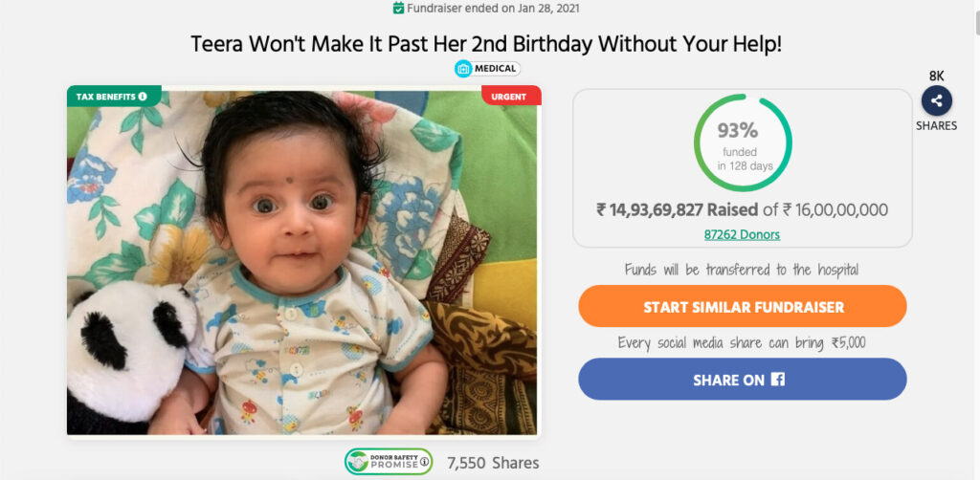The image size is (980, 480).
Task: Click the fundraiser title headline
Action: click(x=486, y=44)
